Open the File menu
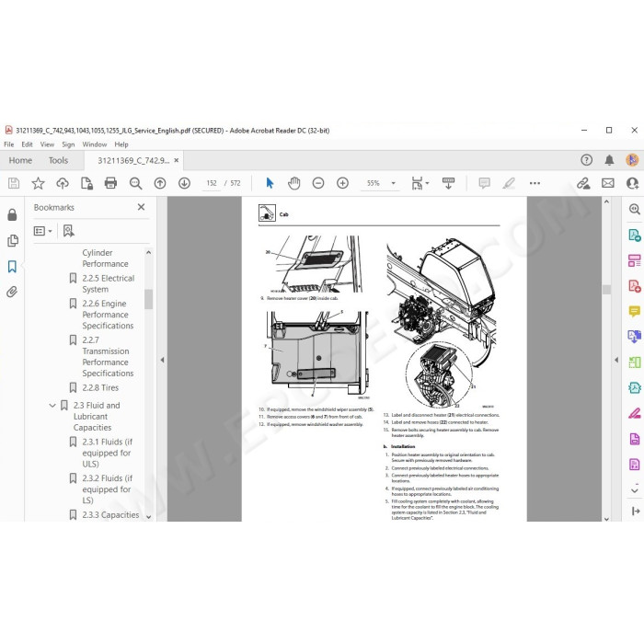 point(8,144)
